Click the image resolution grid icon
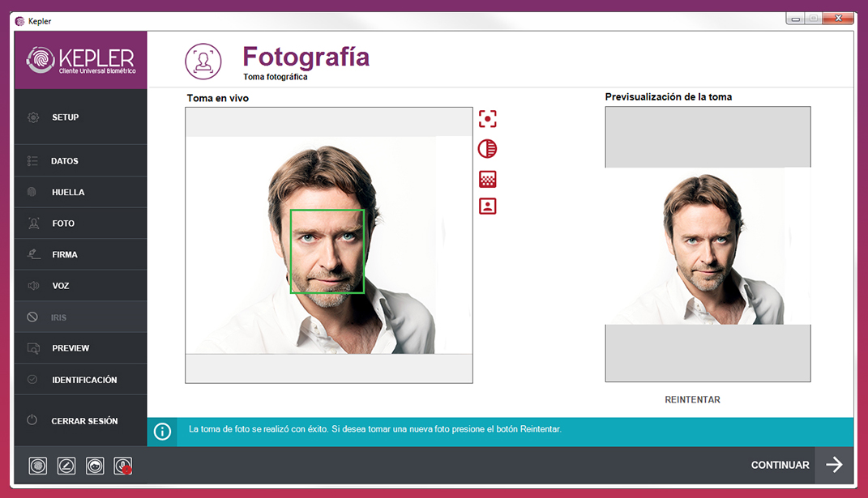 click(487, 178)
